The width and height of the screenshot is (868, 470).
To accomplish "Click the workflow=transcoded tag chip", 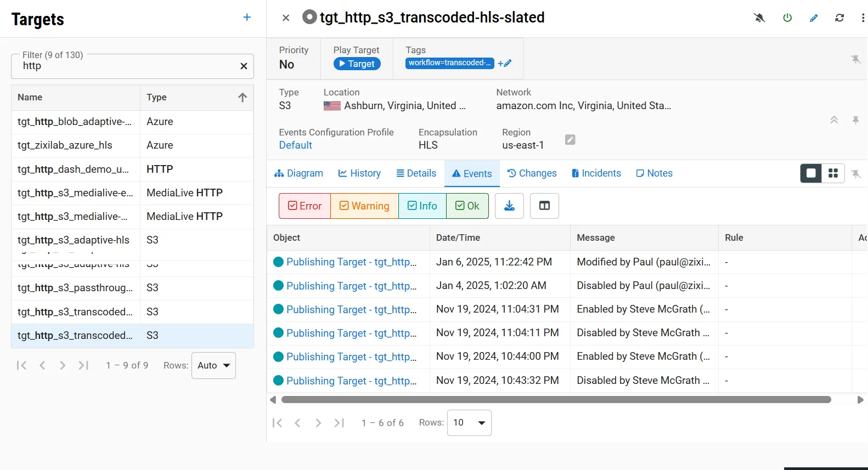I will (x=450, y=63).
